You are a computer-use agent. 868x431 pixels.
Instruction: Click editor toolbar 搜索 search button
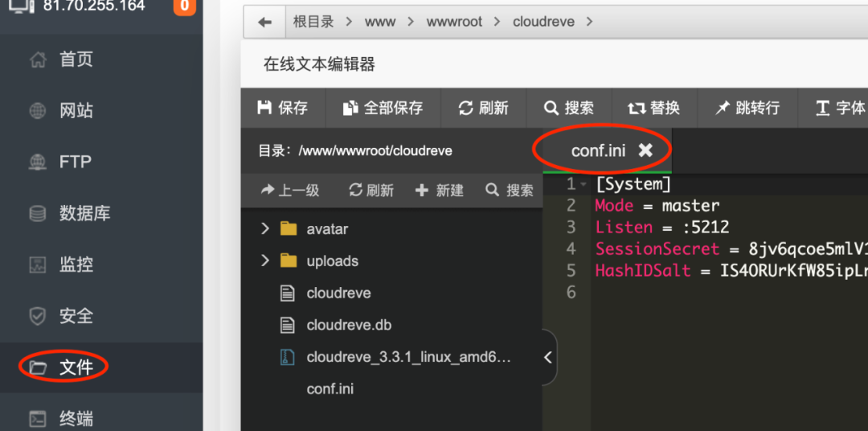click(x=568, y=108)
